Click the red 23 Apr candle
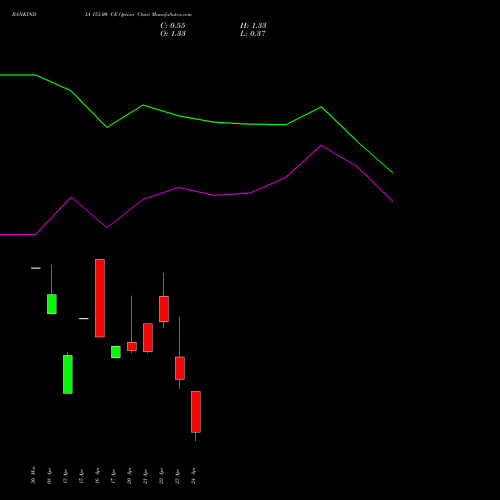The height and width of the screenshot is (500, 500). tap(180, 368)
